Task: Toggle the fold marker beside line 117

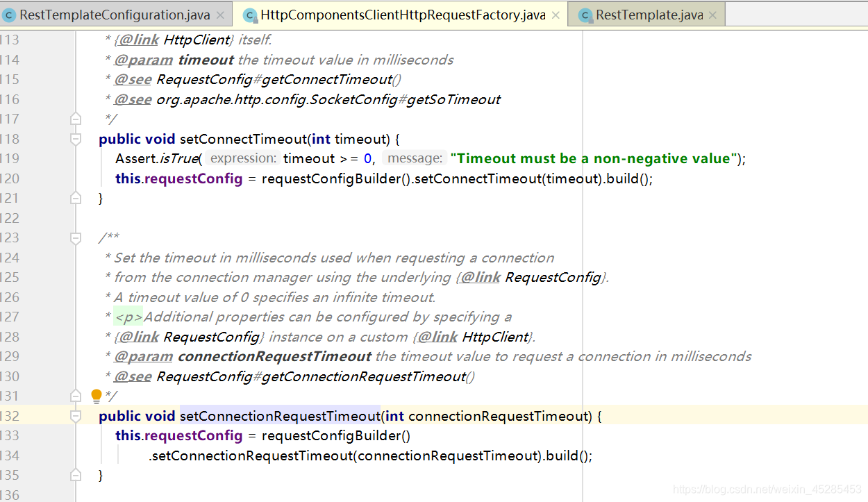Action: [75, 118]
